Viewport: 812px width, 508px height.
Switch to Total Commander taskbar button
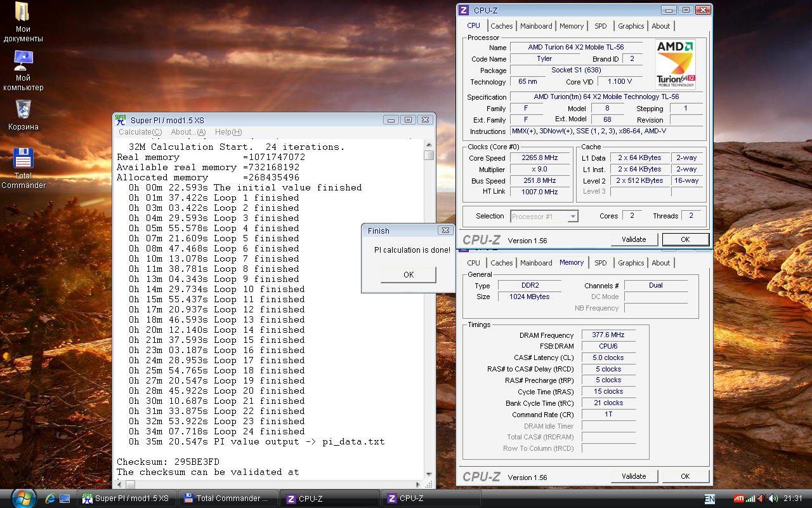coord(228,498)
